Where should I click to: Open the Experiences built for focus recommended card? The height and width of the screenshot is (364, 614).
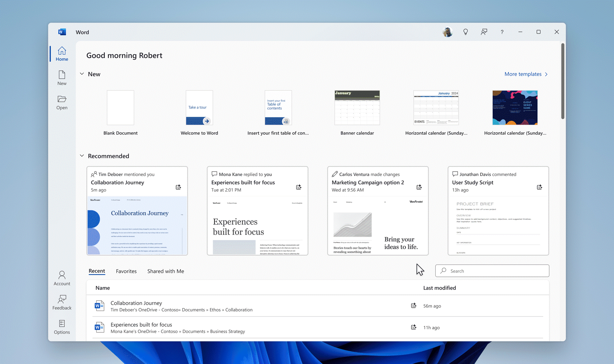pyautogui.click(x=257, y=211)
